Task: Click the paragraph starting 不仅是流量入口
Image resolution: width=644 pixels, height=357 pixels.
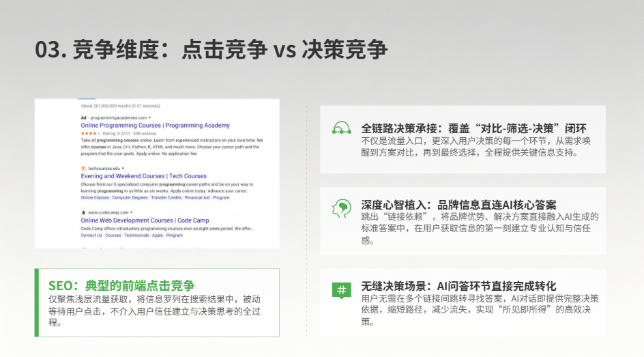Action: pos(476,147)
